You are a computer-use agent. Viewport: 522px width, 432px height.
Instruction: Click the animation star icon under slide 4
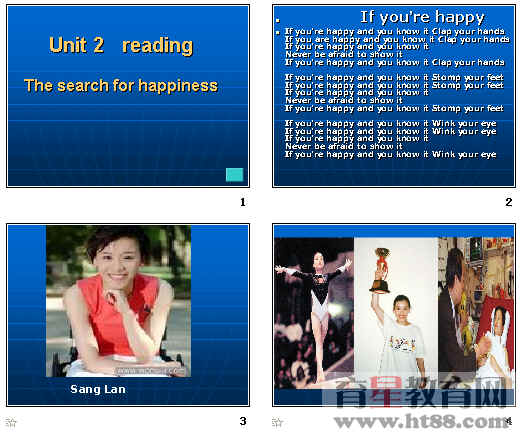click(x=277, y=422)
